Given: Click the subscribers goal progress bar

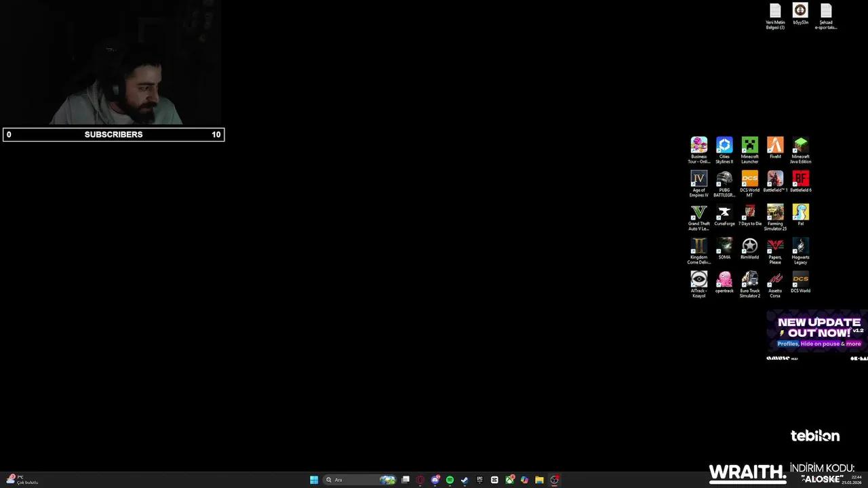Looking at the screenshot, I should tap(113, 134).
